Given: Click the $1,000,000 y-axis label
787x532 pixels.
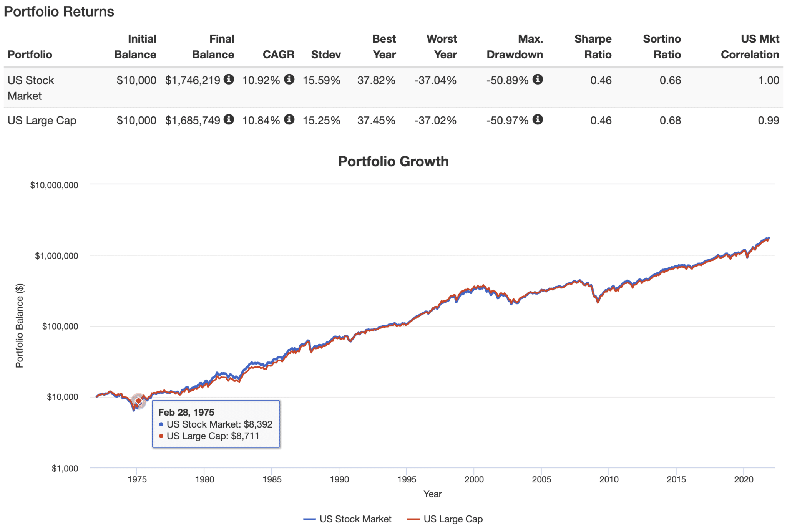Looking at the screenshot, I should tap(56, 256).
